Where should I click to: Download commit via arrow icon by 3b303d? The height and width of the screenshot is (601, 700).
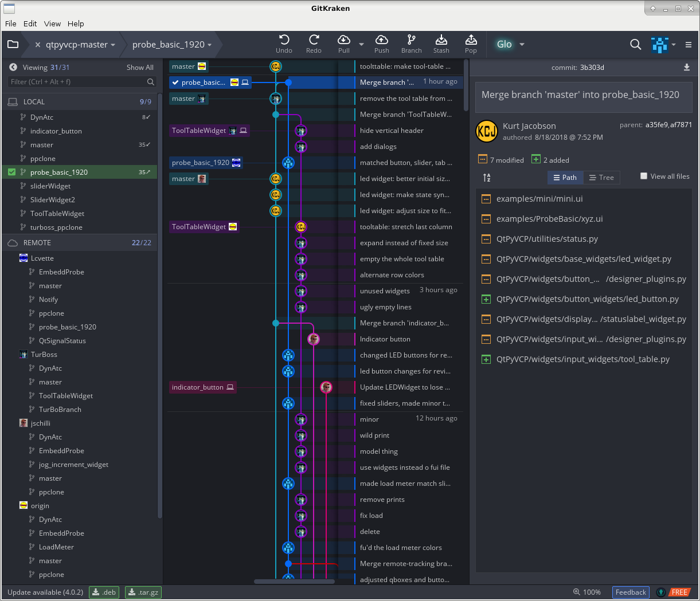pos(687,68)
